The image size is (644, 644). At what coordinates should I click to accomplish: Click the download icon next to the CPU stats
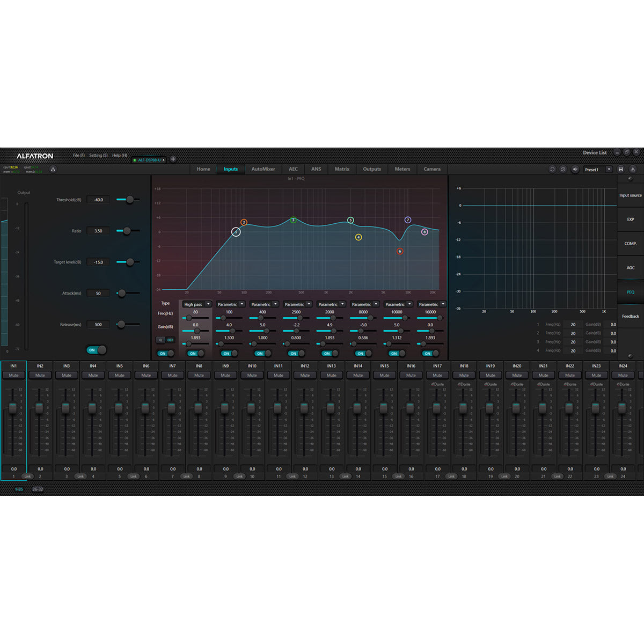coord(53,168)
